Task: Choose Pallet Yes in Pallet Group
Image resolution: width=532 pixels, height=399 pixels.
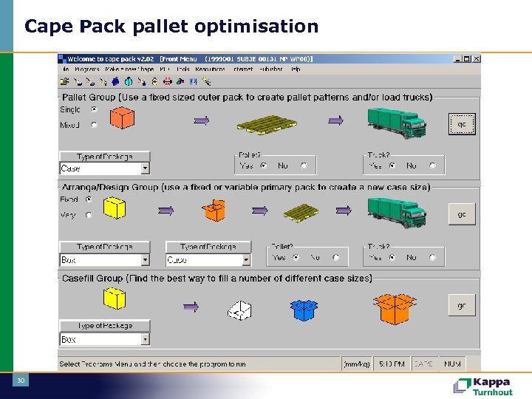Action: point(263,166)
